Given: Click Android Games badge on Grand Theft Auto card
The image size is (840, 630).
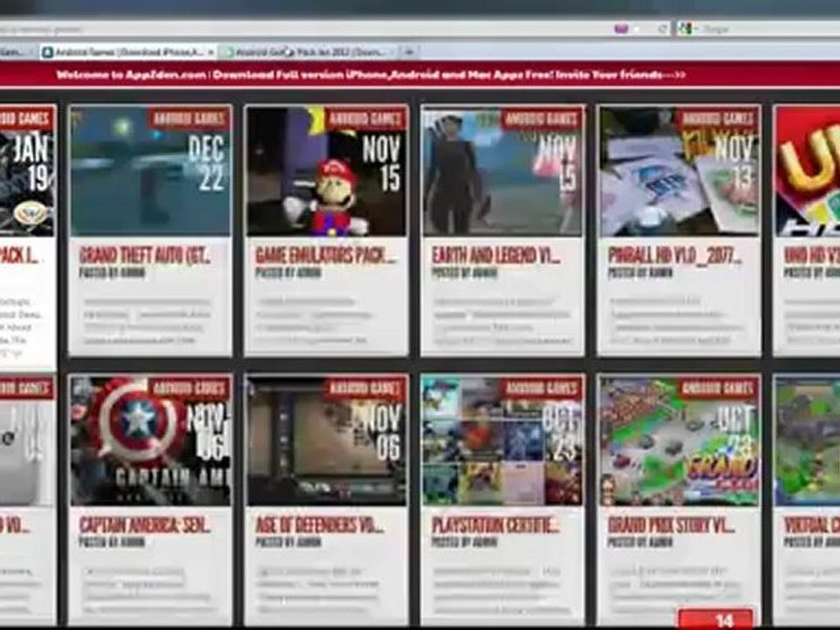Looking at the screenshot, I should pyautogui.click(x=189, y=118).
